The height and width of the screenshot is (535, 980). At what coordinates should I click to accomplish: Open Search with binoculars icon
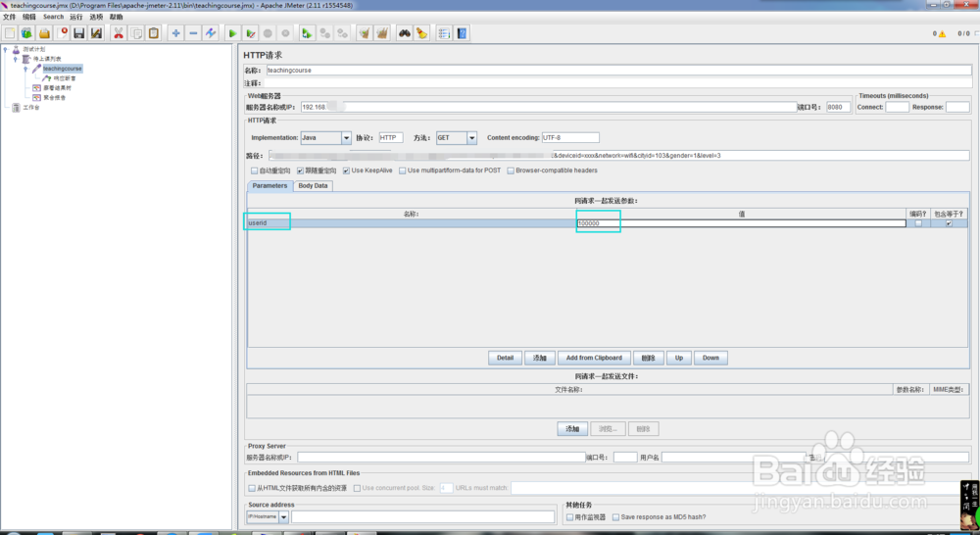(405, 33)
